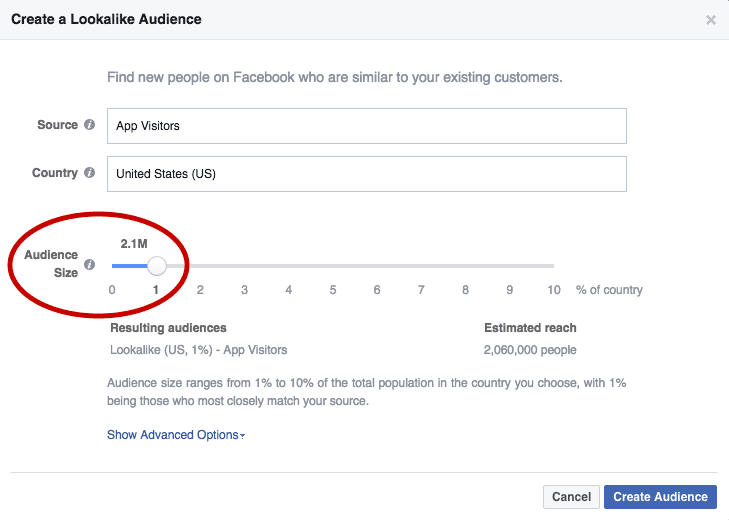Click the audience size range explanation paragraph
The height and width of the screenshot is (520, 729).
pos(366,392)
